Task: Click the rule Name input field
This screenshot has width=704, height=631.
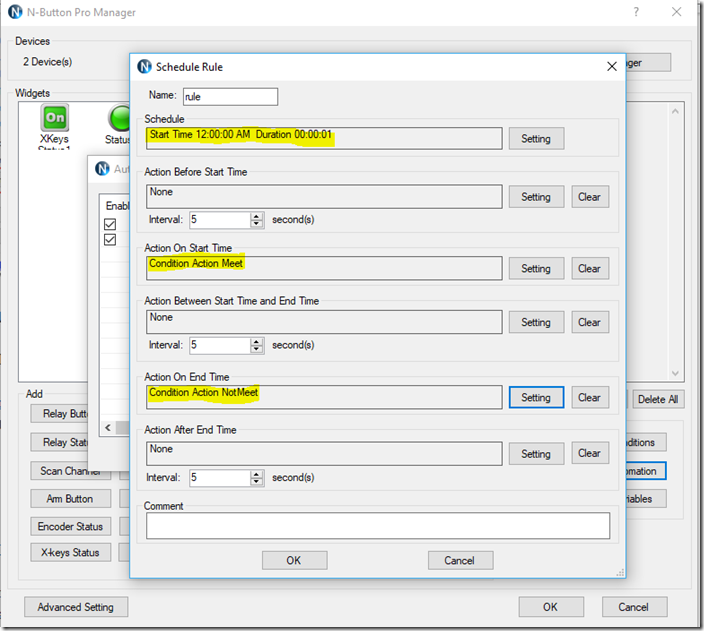Action: pos(230,97)
